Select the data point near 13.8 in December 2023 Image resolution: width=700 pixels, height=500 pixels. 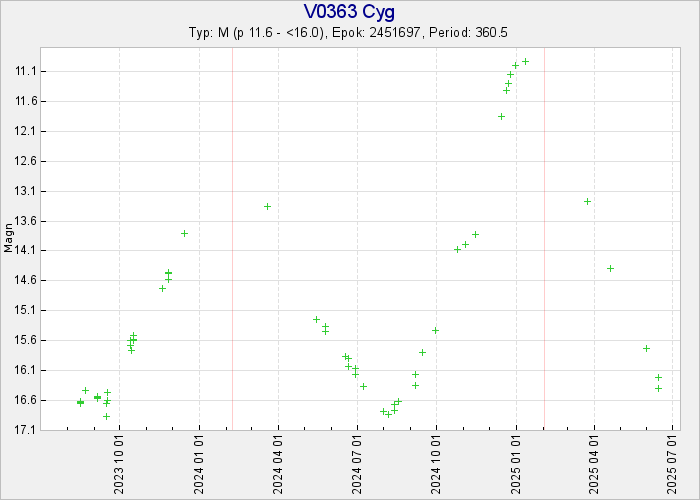point(184,233)
